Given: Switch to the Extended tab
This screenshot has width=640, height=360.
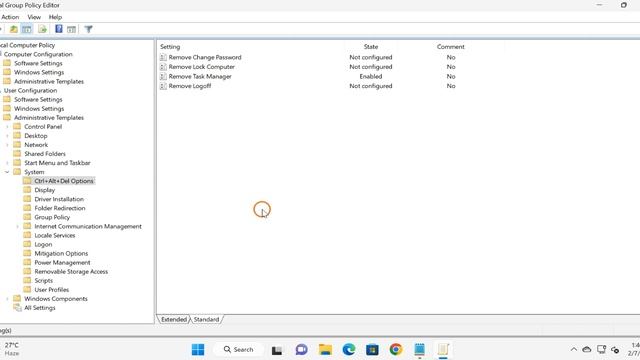Looking at the screenshot, I should (x=174, y=320).
